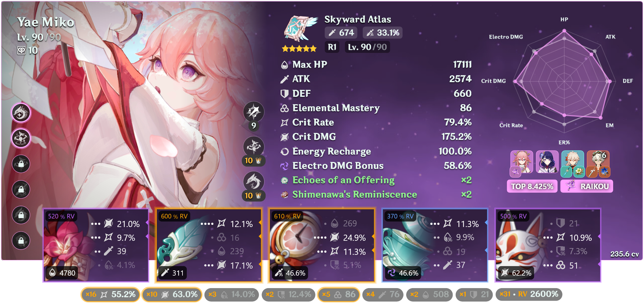Select the first unlocked constellation icon
This screenshot has width=644, height=304.
click(21, 113)
